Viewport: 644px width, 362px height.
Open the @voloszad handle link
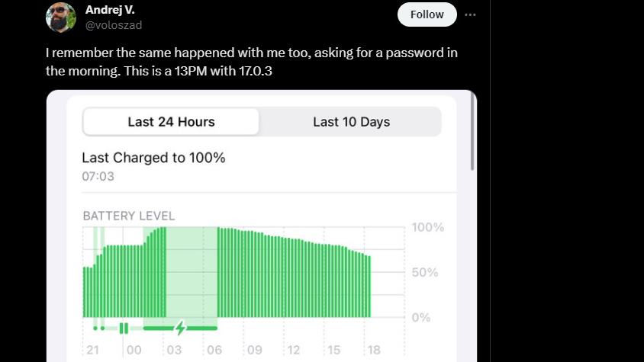114,25
